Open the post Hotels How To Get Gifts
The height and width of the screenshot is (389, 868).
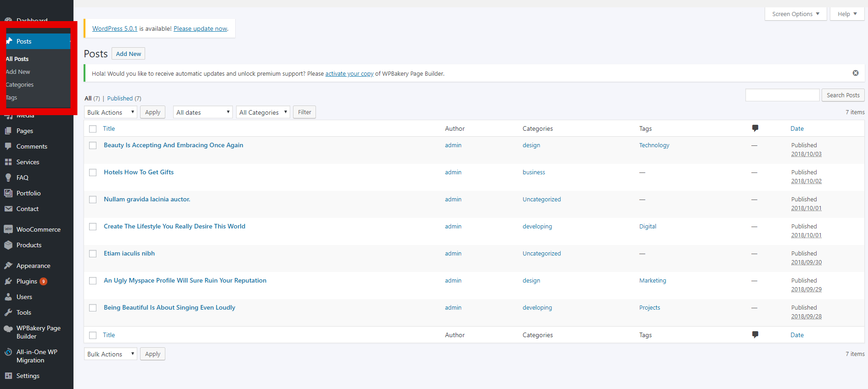click(139, 172)
